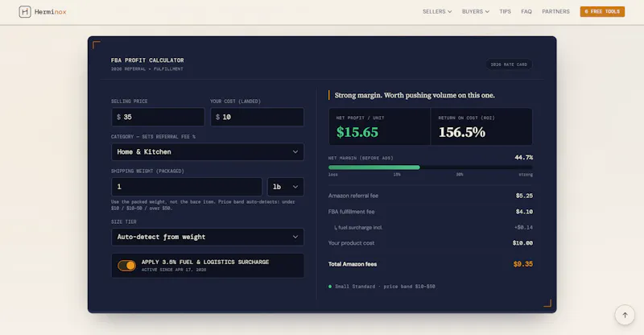Click the scroll-to-top arrow button

coord(625,315)
